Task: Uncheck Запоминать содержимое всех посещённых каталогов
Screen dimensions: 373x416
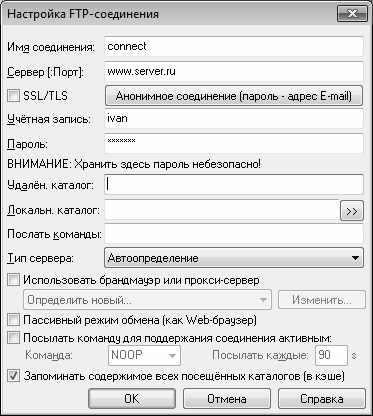Action: tap(14, 376)
